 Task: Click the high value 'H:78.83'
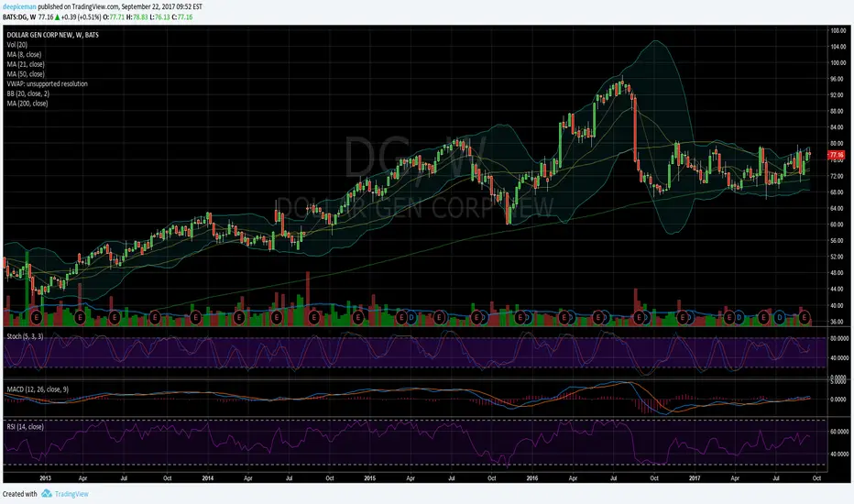tap(137, 17)
